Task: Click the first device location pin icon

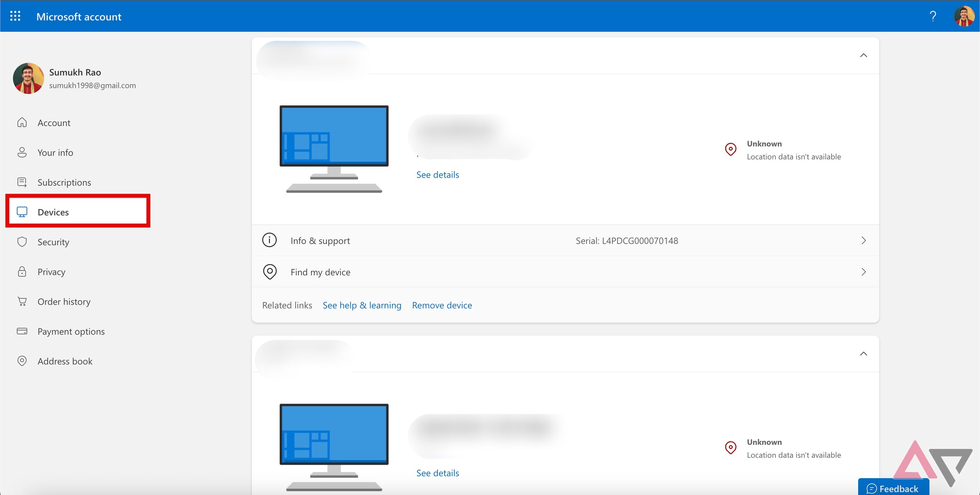Action: click(730, 149)
